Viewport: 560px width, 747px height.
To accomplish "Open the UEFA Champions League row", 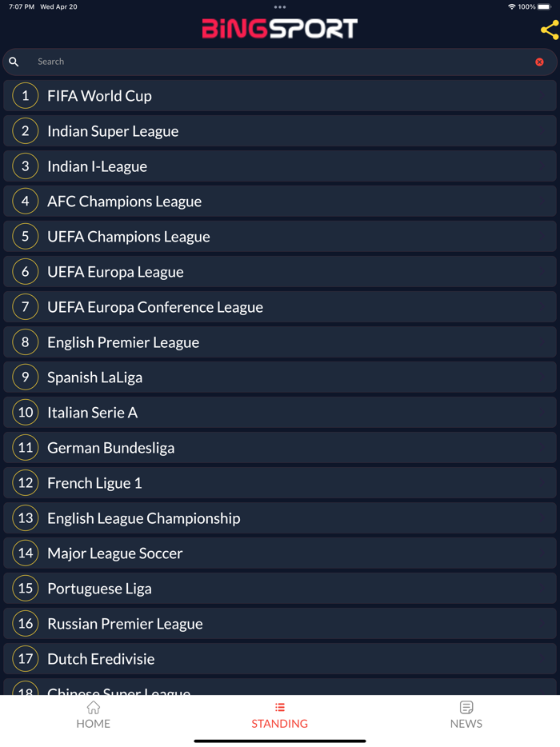I will click(x=280, y=236).
